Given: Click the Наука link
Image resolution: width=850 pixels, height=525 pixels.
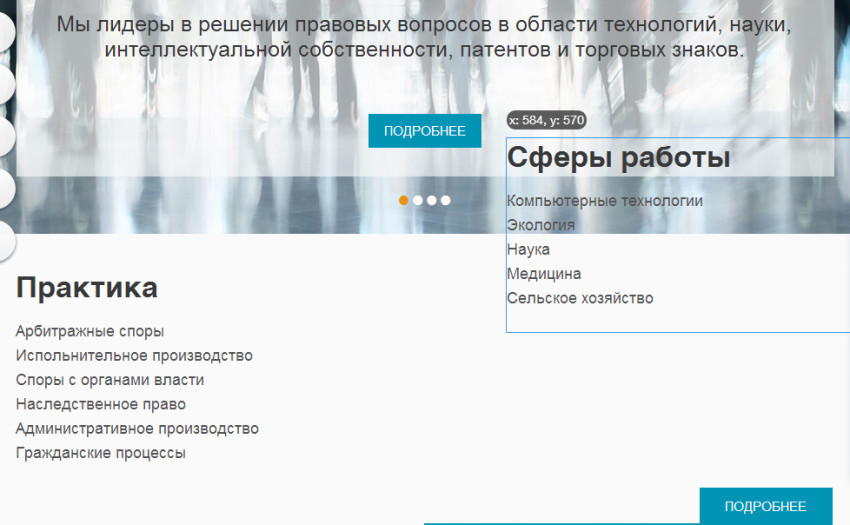Looking at the screenshot, I should tap(528, 249).
